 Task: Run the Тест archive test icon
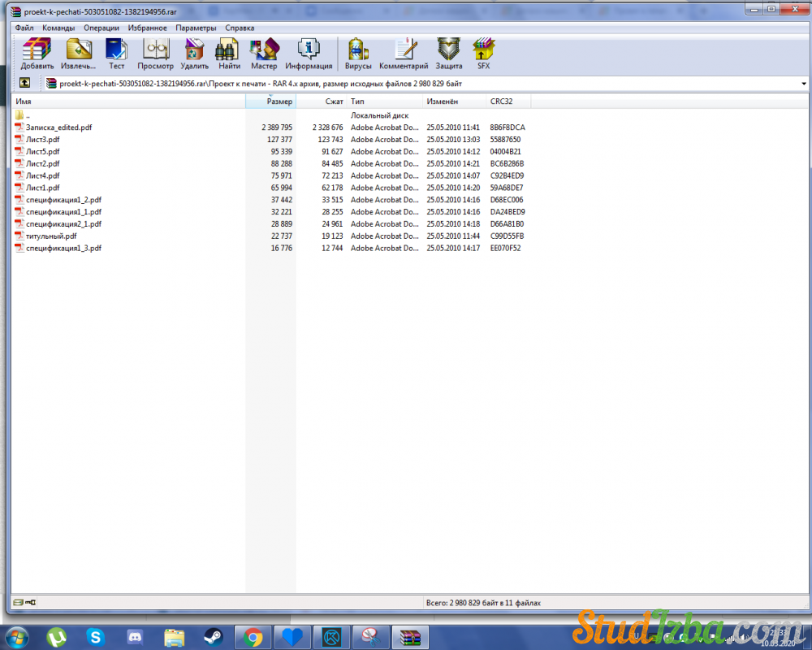point(116,54)
